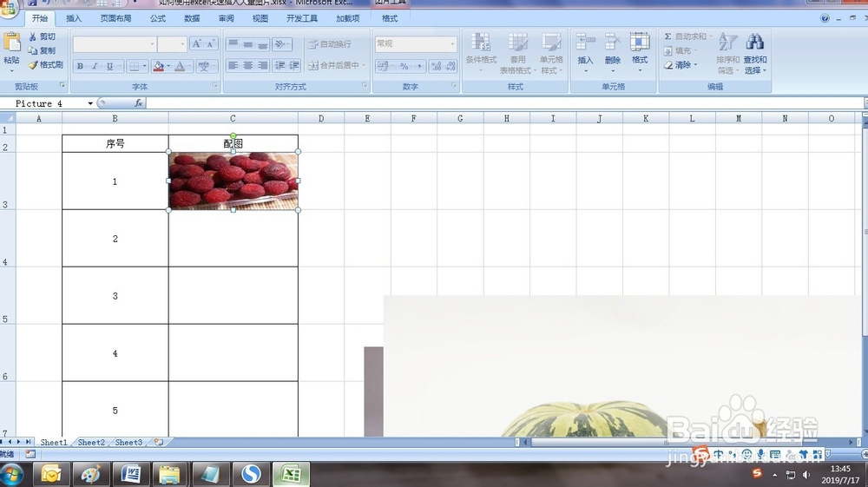
Task: Open Cell Styles (单元格样式)
Action: tap(551, 53)
